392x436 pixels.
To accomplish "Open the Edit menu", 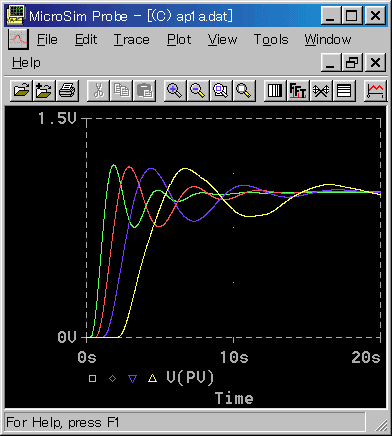I will 86,40.
